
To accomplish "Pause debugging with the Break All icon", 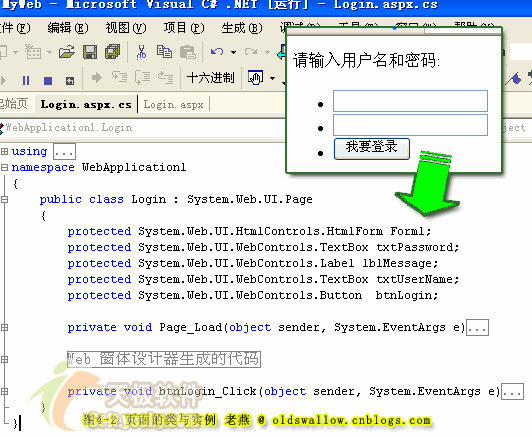I will [x=26, y=80].
